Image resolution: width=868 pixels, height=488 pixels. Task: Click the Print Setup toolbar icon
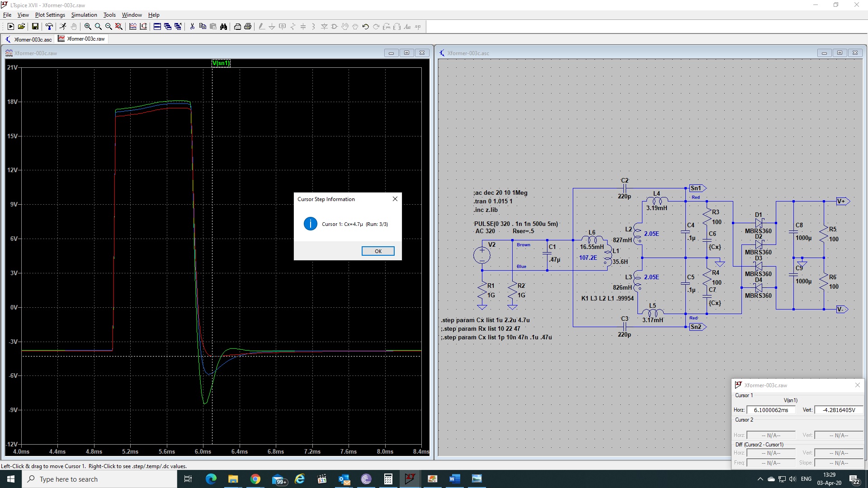[x=237, y=27]
